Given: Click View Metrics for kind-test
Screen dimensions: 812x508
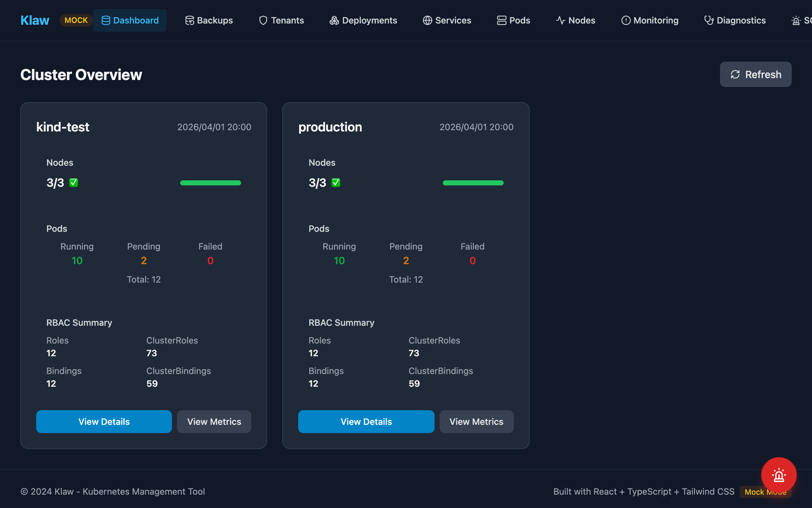Looking at the screenshot, I should tap(214, 422).
